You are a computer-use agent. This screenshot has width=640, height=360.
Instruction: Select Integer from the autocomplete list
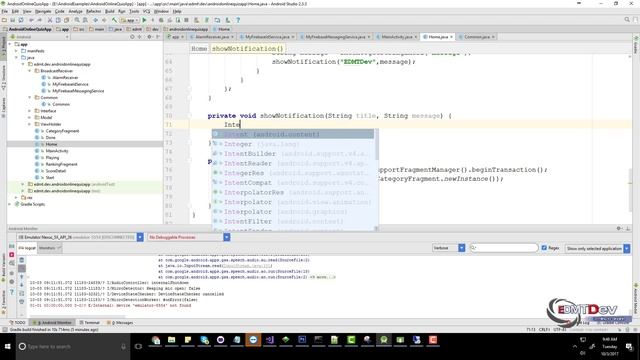[293, 144]
